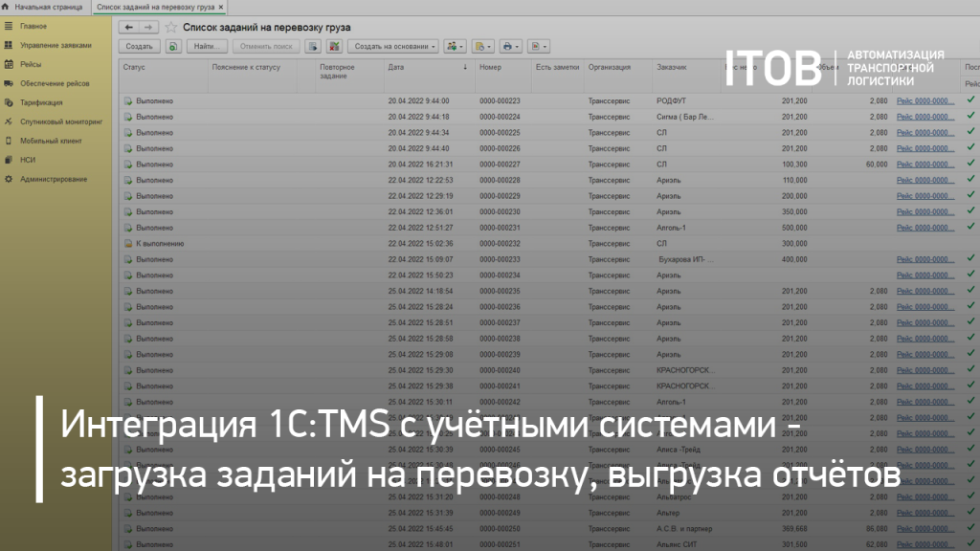Click the sort arrow in the Дата column header

tap(465, 67)
